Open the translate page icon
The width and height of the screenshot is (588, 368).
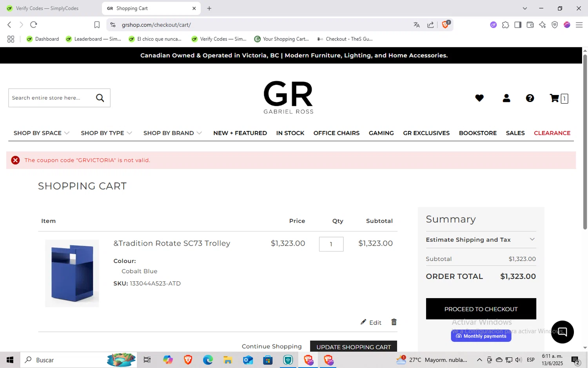tap(416, 25)
